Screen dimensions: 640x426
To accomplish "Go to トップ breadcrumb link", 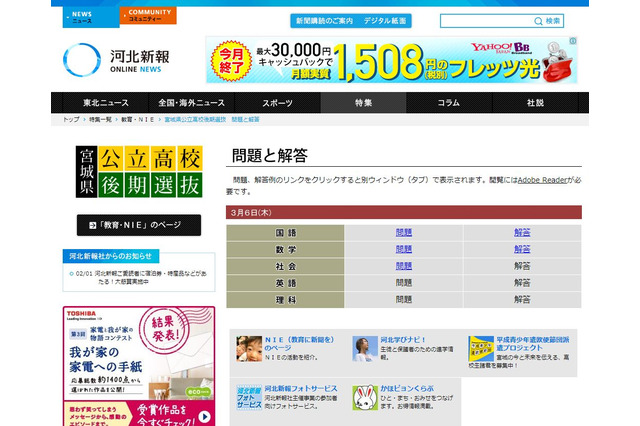I will click(71, 120).
